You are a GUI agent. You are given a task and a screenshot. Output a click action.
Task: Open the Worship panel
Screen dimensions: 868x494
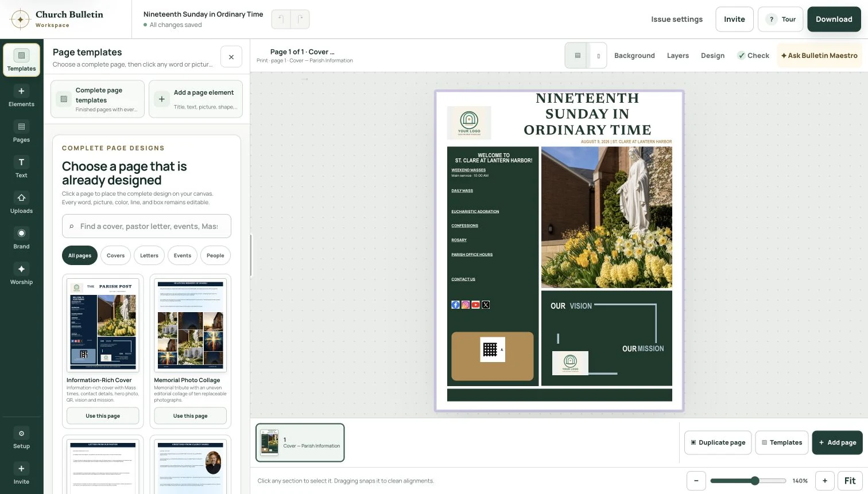click(21, 274)
